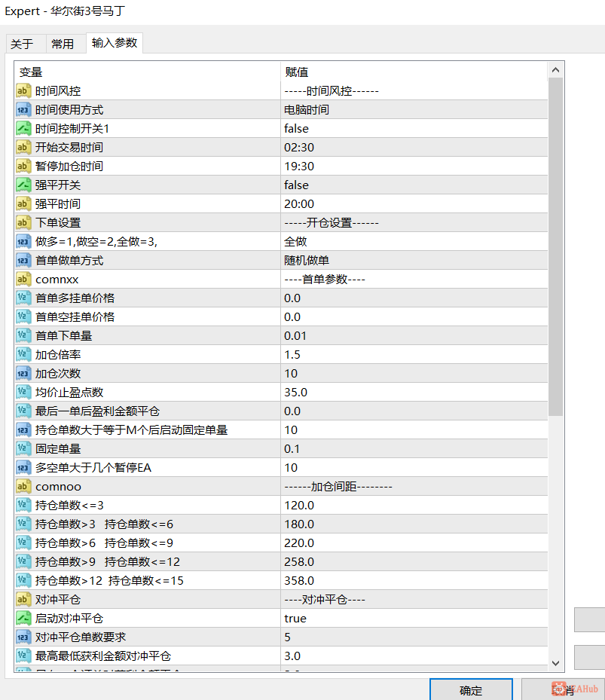
Task: Click the integer icon beside 持仓单数大于等于M个后启动固定单量
Action: (23, 430)
